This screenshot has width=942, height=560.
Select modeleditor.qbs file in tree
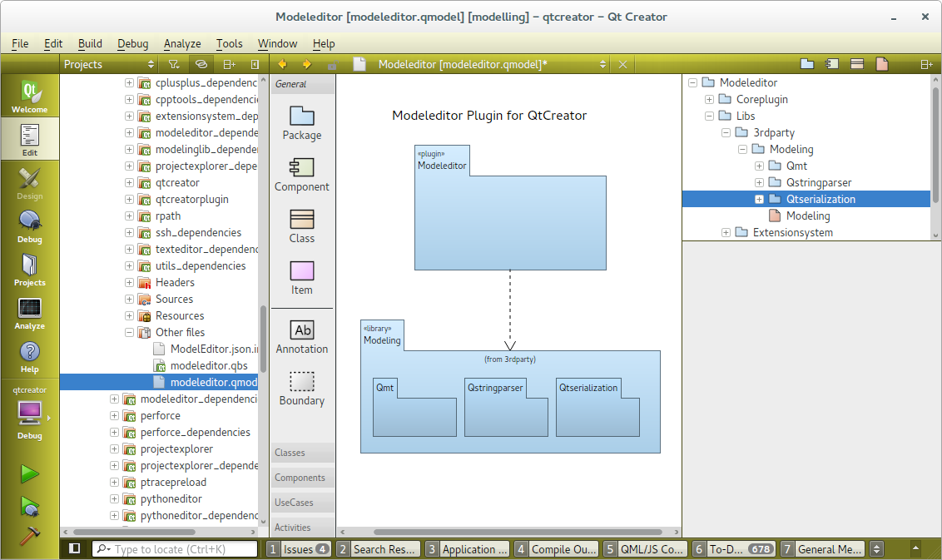pyautogui.click(x=209, y=365)
